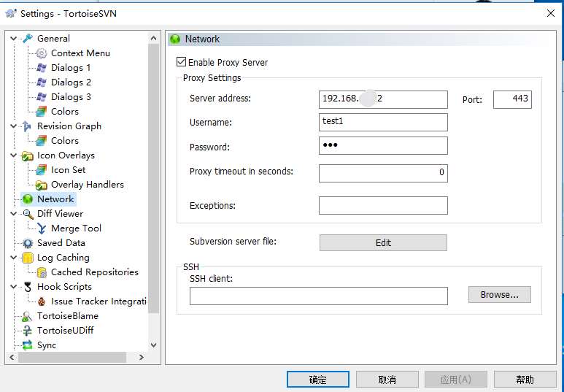Click the General wrench icon
This screenshot has height=392, width=564.
tap(27, 38)
